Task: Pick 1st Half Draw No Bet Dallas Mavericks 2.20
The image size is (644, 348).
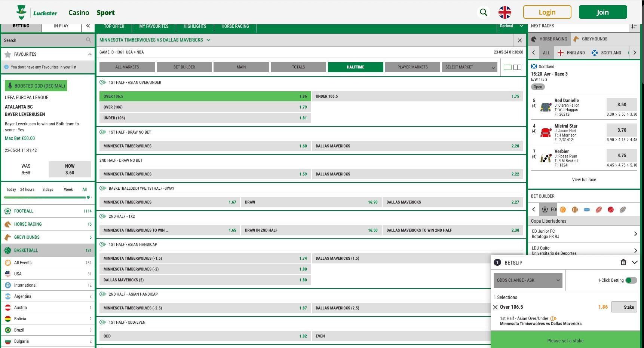Action: (x=417, y=146)
